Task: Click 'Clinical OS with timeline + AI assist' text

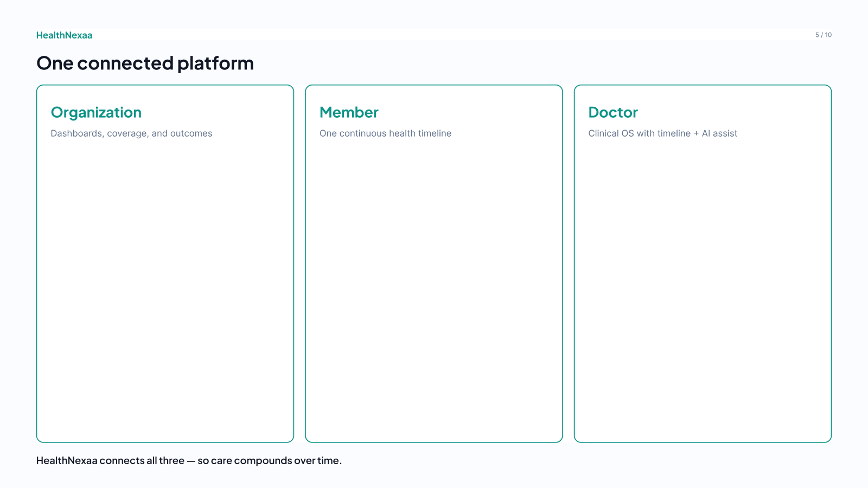Action: tap(662, 133)
